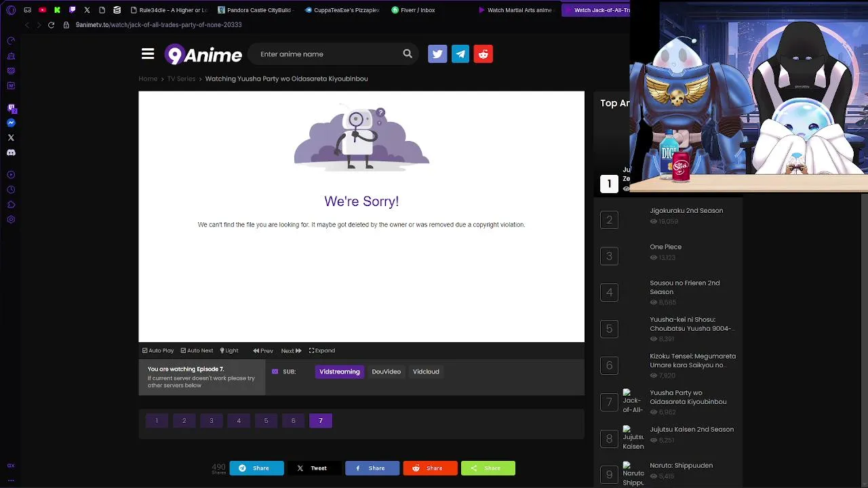The width and height of the screenshot is (868, 488).
Task: Open the Opera GX menu logo
Action: click(11, 10)
